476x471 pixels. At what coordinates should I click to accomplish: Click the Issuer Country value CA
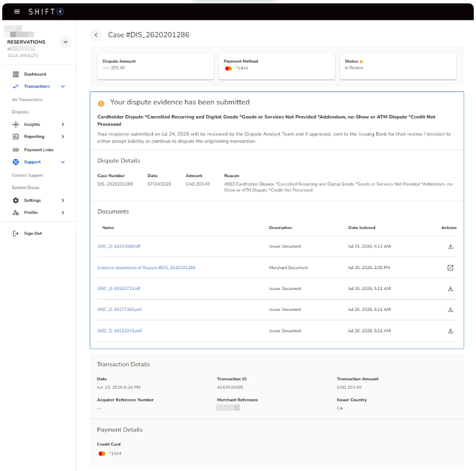[340, 408]
